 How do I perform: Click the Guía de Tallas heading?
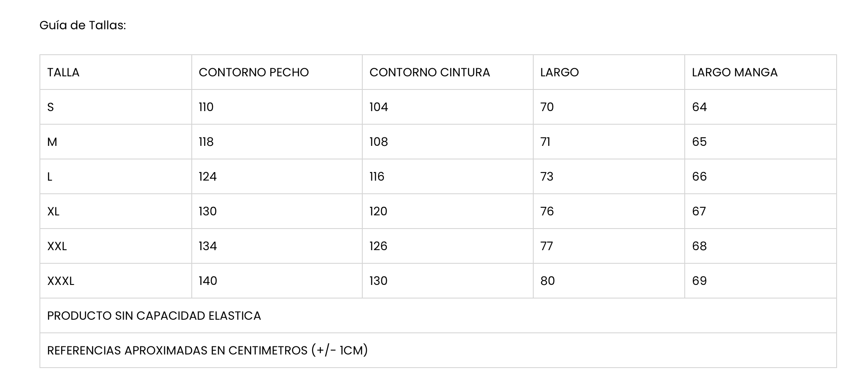click(x=83, y=25)
